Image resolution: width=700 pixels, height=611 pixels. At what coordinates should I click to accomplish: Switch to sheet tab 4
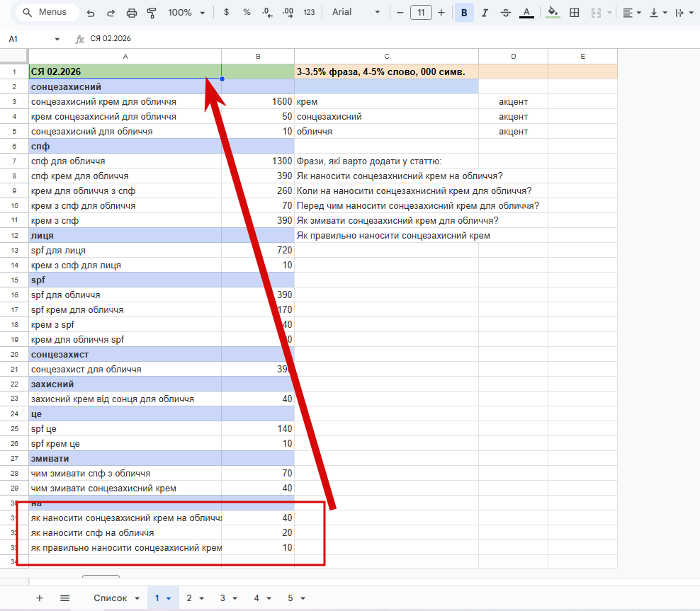click(x=256, y=598)
